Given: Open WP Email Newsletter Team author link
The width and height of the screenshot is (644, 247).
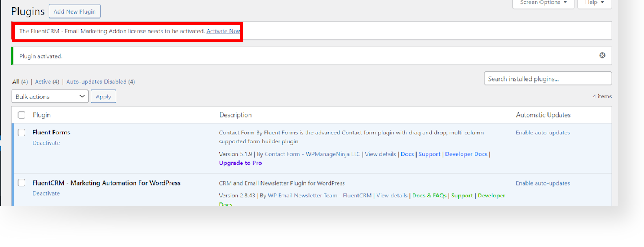Looking at the screenshot, I should [x=320, y=196].
